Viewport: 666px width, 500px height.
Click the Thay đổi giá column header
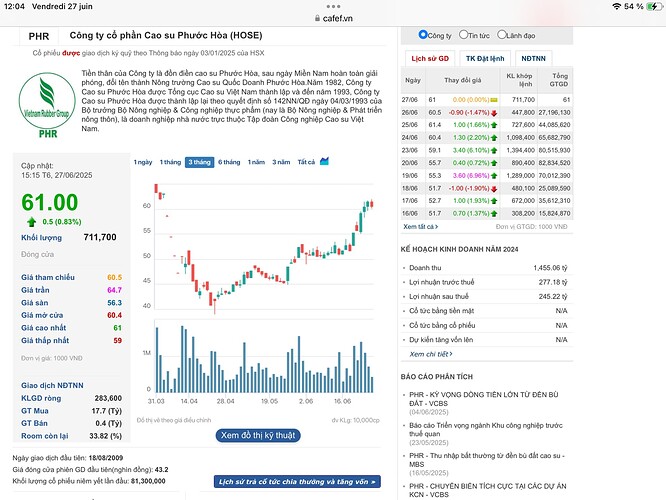(463, 80)
